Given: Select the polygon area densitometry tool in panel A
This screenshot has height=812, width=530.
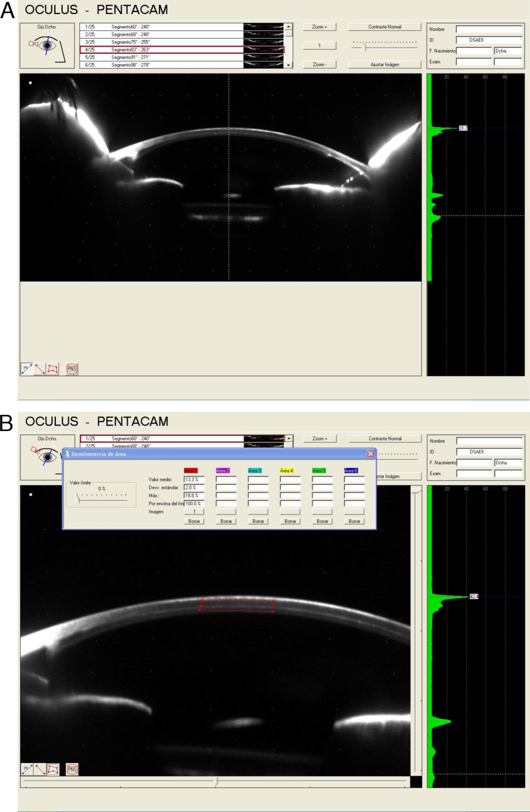Looking at the screenshot, I should [53, 369].
